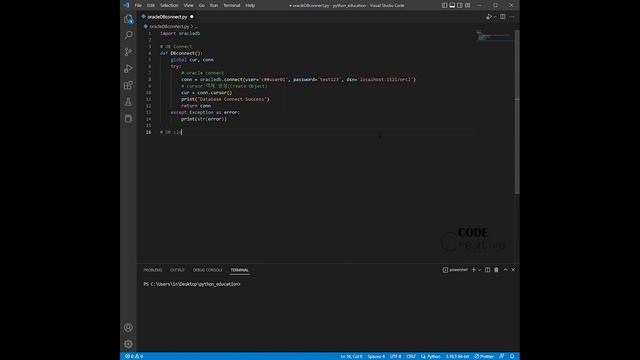Switch to the Problems panel tab
The height and width of the screenshot is (360, 640).
click(x=153, y=270)
